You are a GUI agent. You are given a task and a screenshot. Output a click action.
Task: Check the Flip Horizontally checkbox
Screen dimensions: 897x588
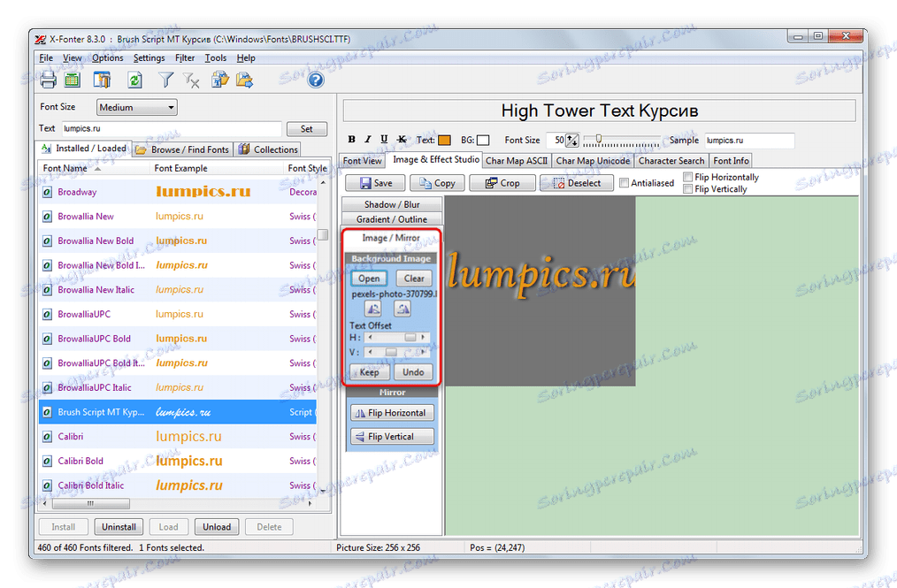pyautogui.click(x=688, y=178)
